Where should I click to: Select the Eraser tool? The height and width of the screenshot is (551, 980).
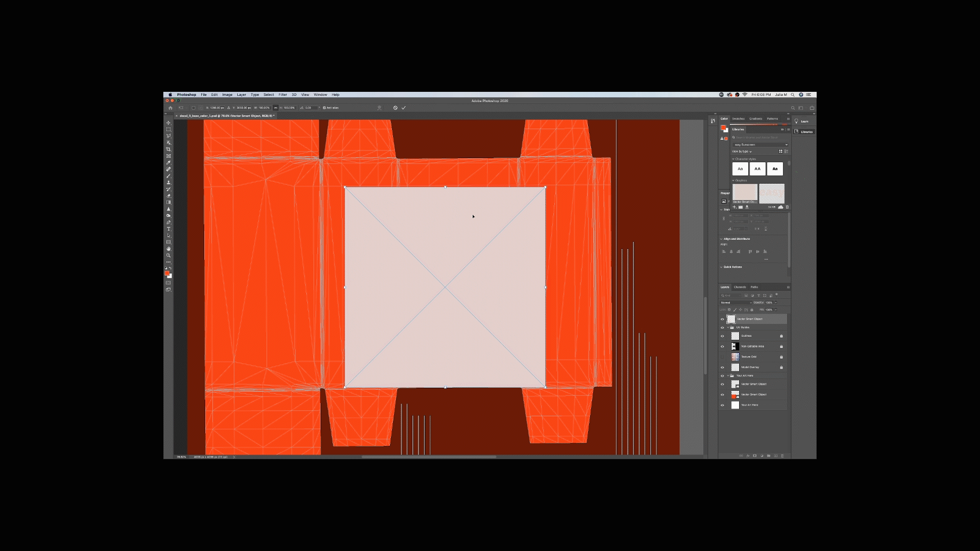[x=168, y=196]
